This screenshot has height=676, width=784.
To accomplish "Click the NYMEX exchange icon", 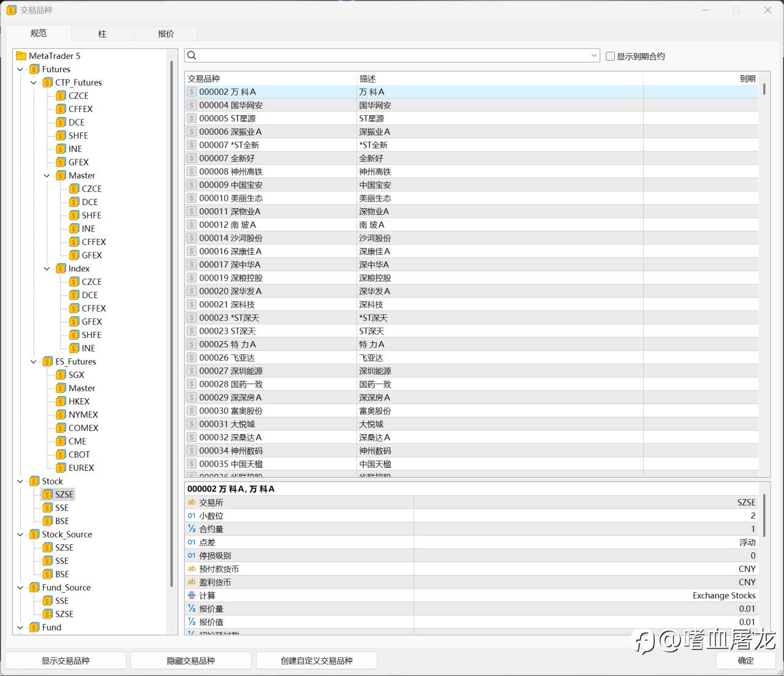I will click(x=61, y=415).
